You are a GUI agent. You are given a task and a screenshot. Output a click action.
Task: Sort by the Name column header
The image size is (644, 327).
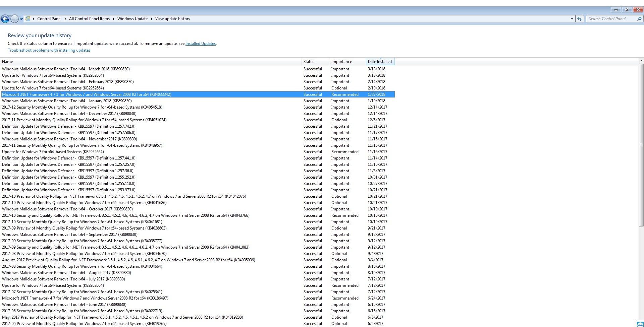(x=151, y=62)
